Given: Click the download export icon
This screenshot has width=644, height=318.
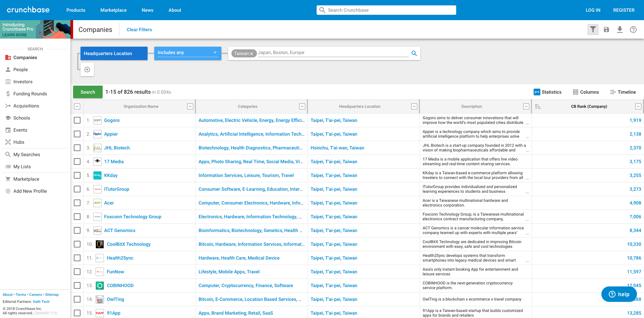Looking at the screenshot, I should pos(620,30).
